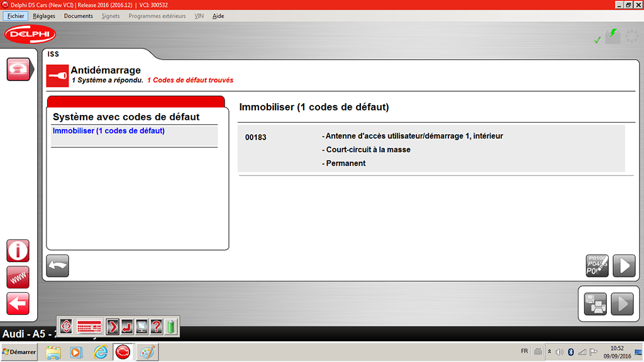
Task: Click the red car diagnostics icon in sidebar
Action: [x=18, y=69]
